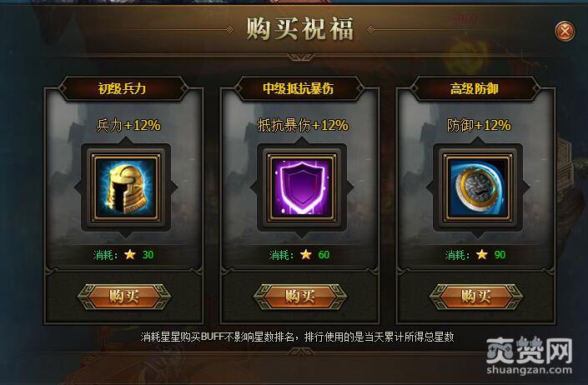Image resolution: width=588 pixels, height=385 pixels.
Task: Click the star icon beside cost 30
Action: pos(130,255)
